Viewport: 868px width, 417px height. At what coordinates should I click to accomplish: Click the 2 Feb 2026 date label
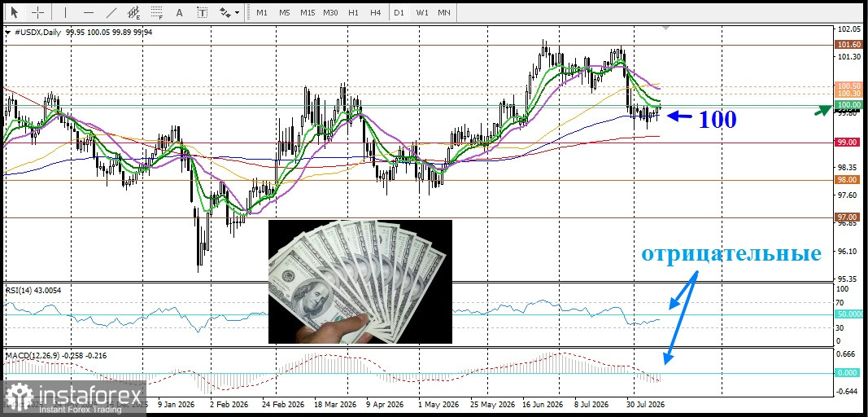coord(229,404)
